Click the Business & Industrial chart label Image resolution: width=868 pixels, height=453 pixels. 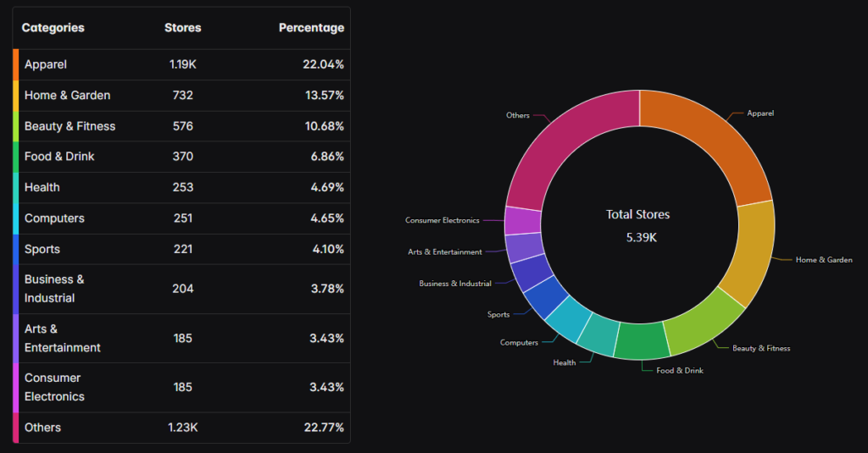455,284
